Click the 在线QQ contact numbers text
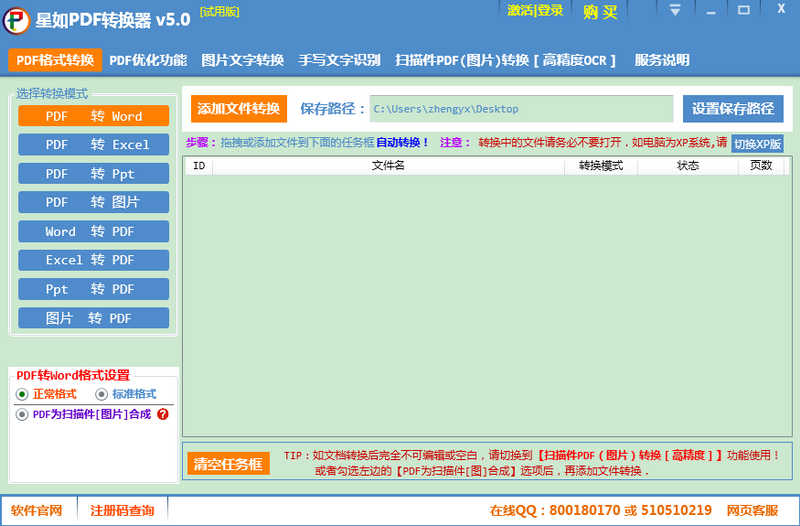 tap(601, 510)
